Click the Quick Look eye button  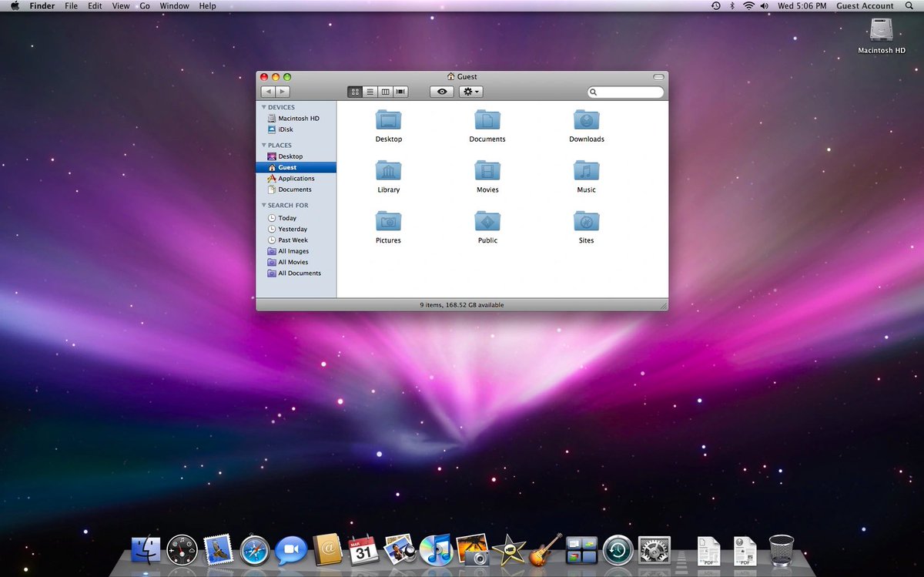[x=442, y=92]
